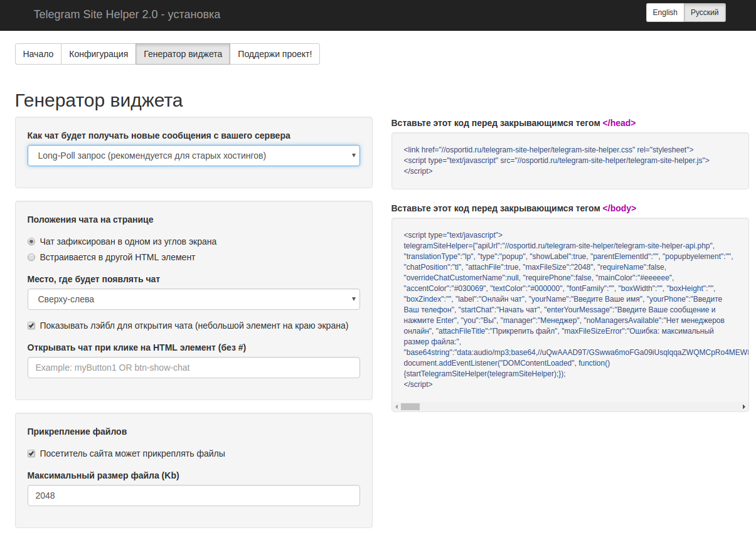This screenshot has width=756, height=535.
Task: Toggle 'Показывать лэйбл для открытия чата' checkbox
Action: click(x=31, y=326)
